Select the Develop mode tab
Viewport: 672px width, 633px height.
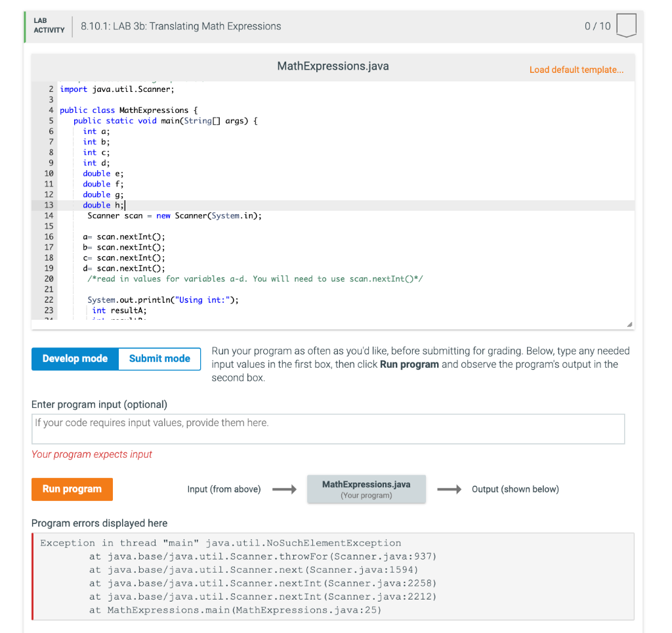tap(74, 359)
